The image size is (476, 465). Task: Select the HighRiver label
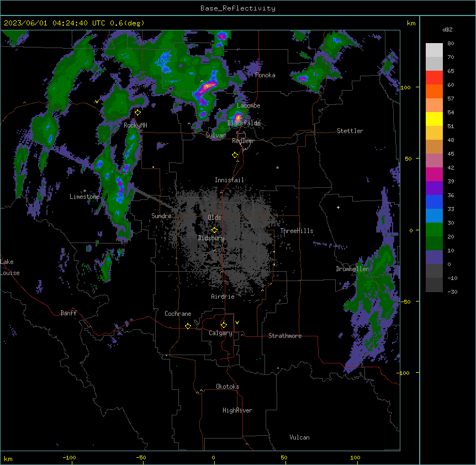[x=237, y=410]
